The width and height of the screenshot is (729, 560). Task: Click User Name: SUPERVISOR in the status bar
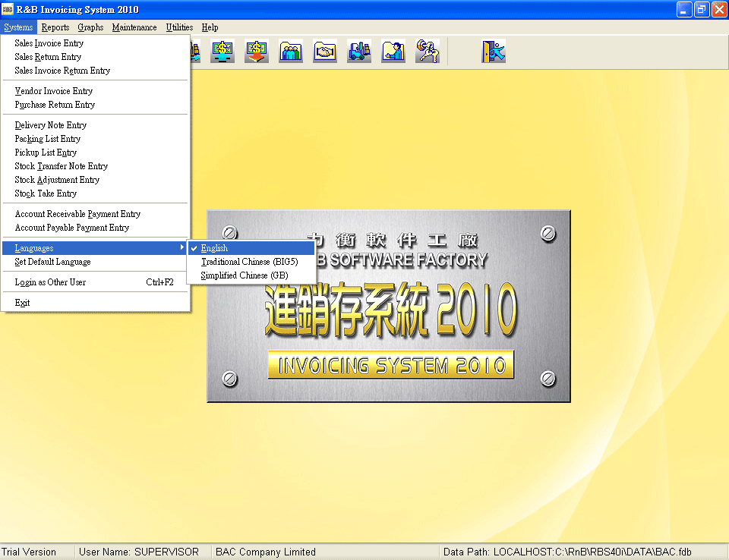tap(139, 552)
